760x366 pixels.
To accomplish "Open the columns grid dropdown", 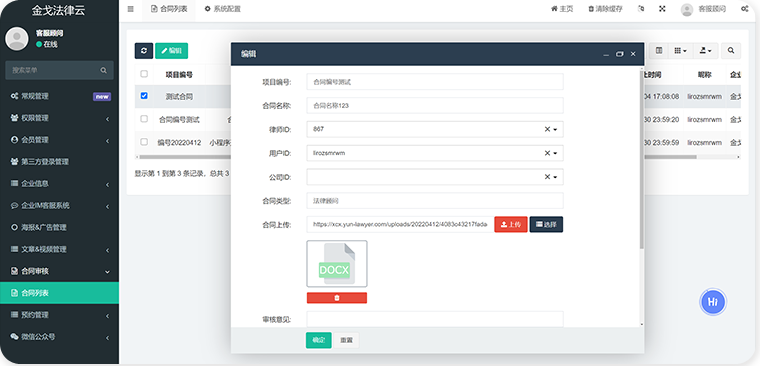I will (x=680, y=51).
